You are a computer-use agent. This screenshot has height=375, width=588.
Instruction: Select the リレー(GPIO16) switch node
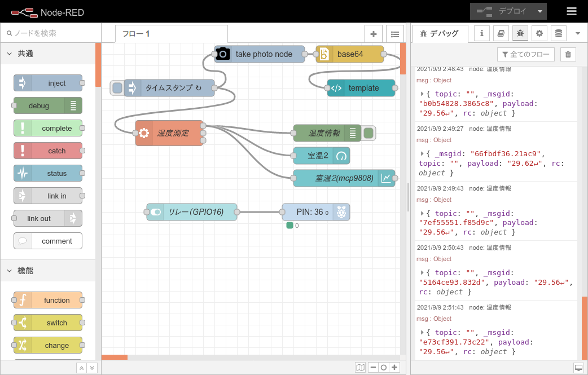(x=192, y=212)
